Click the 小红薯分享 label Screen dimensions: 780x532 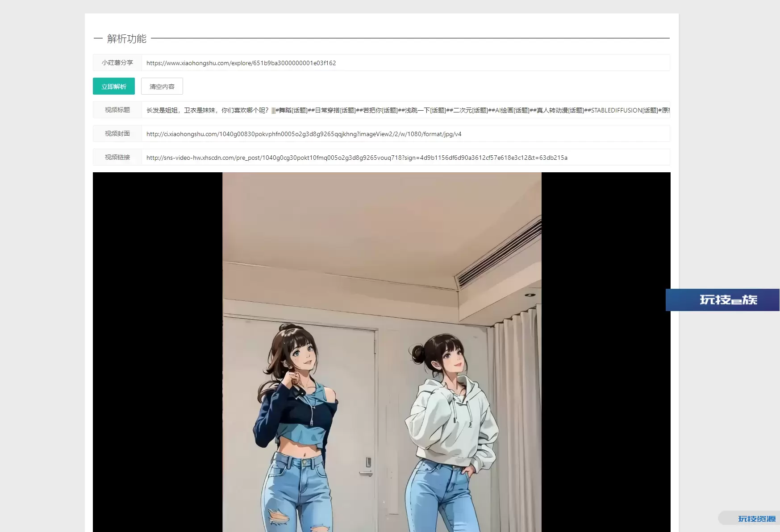[117, 62]
